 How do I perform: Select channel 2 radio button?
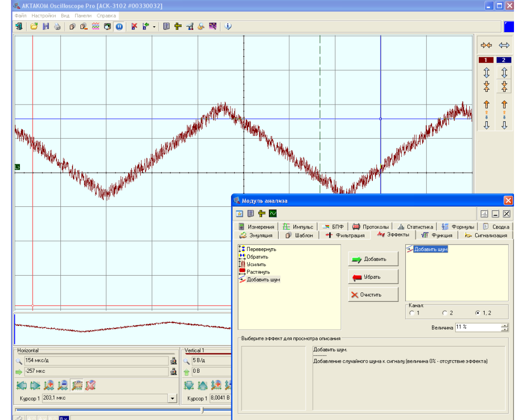pyautogui.click(x=445, y=313)
